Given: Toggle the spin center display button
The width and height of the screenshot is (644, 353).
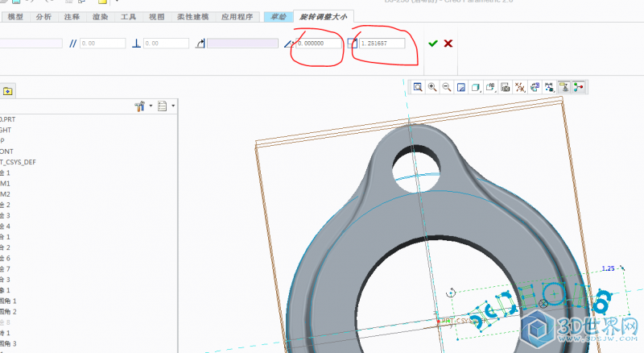Looking at the screenshot, I should click(579, 87).
